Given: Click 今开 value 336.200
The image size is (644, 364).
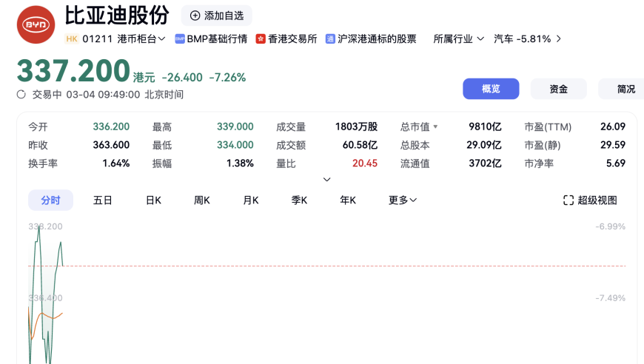Looking at the screenshot, I should click(111, 127).
